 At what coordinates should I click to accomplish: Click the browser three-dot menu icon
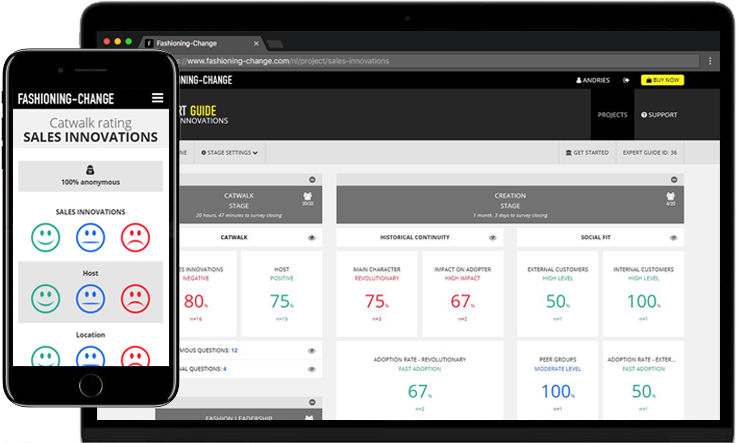click(710, 61)
